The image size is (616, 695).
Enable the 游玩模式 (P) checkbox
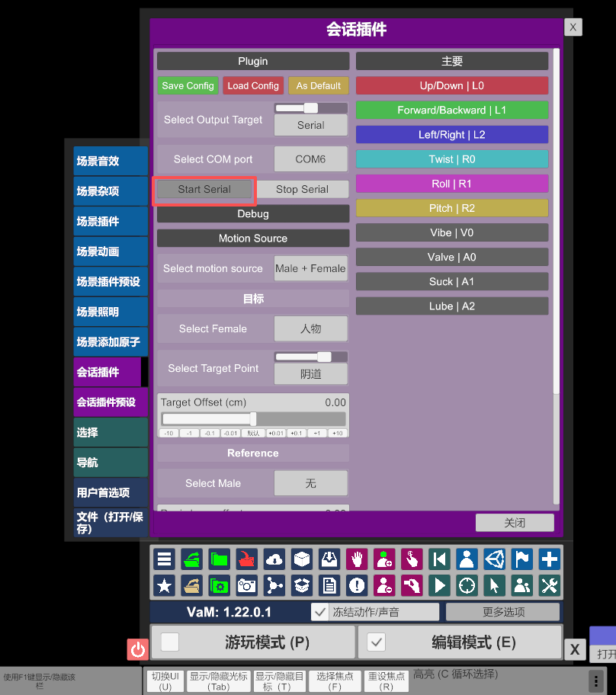[170, 642]
